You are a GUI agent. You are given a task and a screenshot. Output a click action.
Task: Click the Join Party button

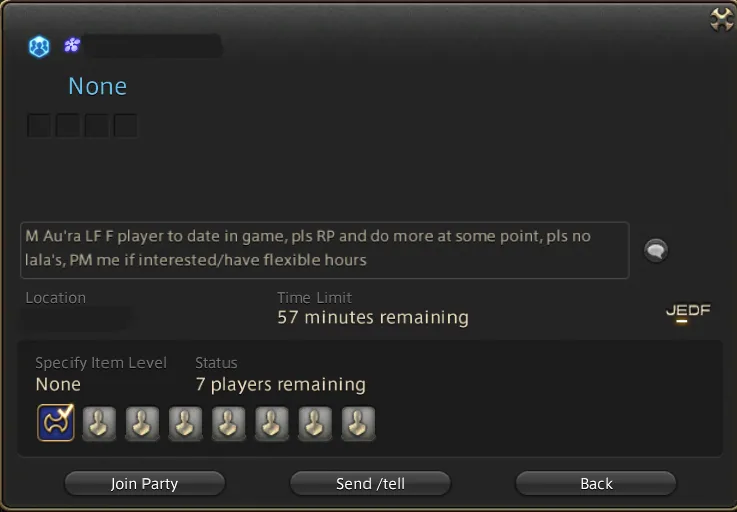[x=144, y=483]
